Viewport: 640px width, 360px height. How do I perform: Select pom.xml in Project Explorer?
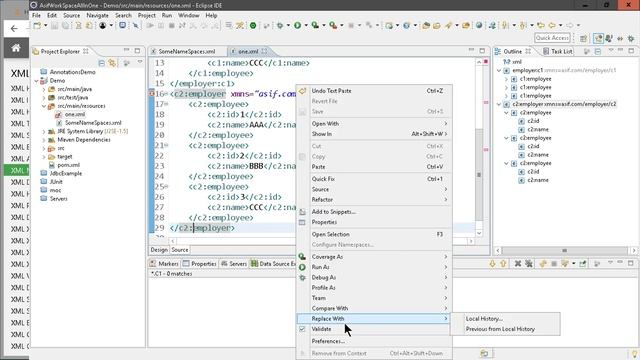[x=68, y=165]
